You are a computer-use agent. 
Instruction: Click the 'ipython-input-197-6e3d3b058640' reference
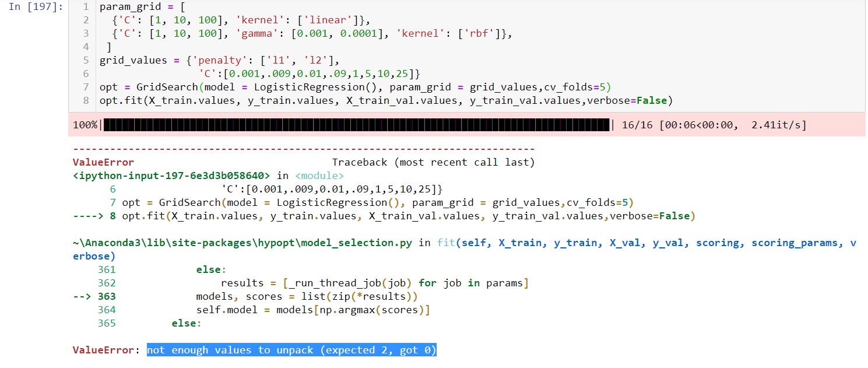click(x=171, y=176)
